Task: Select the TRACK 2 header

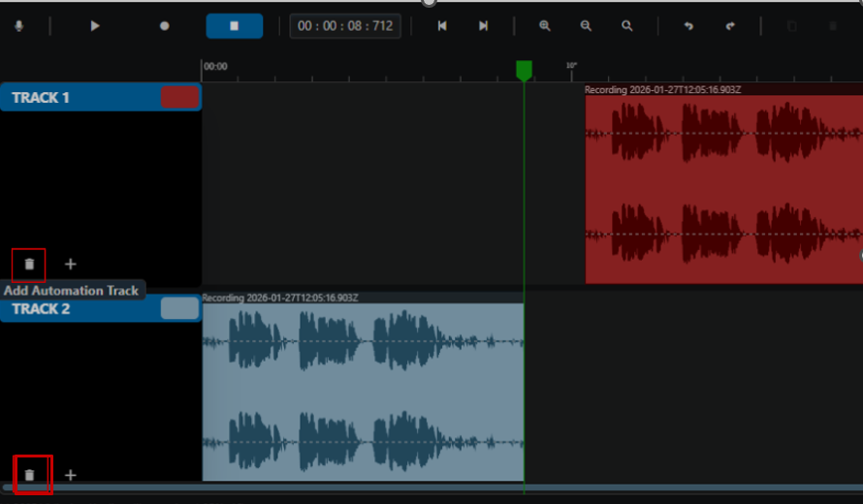Action: tap(101, 308)
